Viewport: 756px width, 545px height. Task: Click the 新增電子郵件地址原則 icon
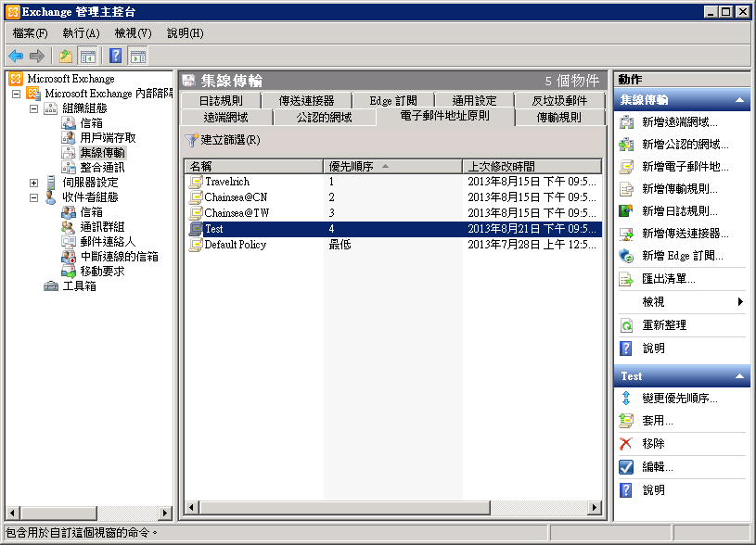pyautogui.click(x=626, y=167)
